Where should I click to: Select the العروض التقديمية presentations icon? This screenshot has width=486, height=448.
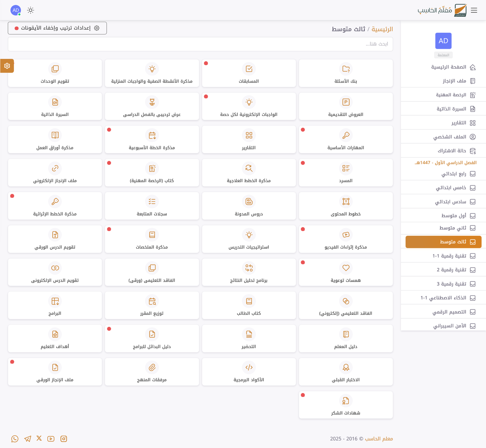(346, 102)
